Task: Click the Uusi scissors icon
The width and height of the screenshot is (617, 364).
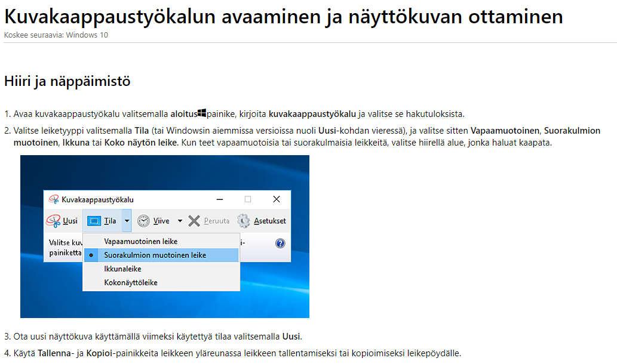Action: (x=53, y=221)
